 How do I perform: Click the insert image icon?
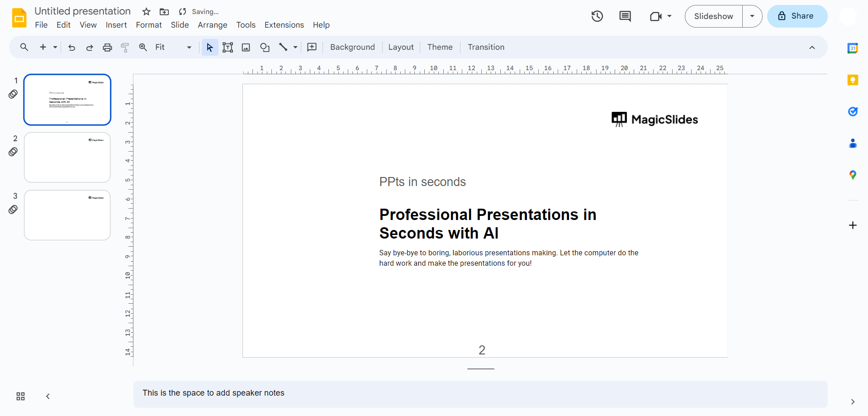tap(246, 48)
